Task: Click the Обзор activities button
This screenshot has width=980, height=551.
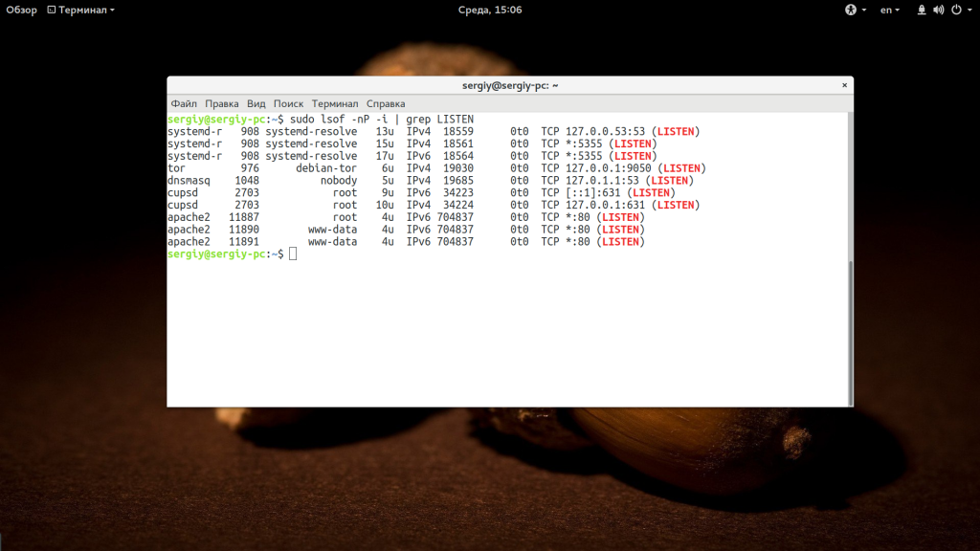Action: (x=21, y=10)
